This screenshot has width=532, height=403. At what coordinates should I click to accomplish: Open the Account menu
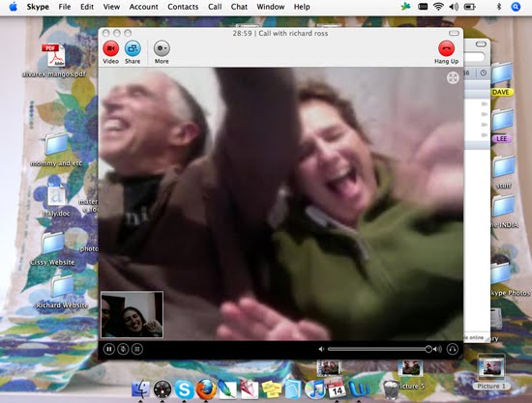[x=143, y=7]
